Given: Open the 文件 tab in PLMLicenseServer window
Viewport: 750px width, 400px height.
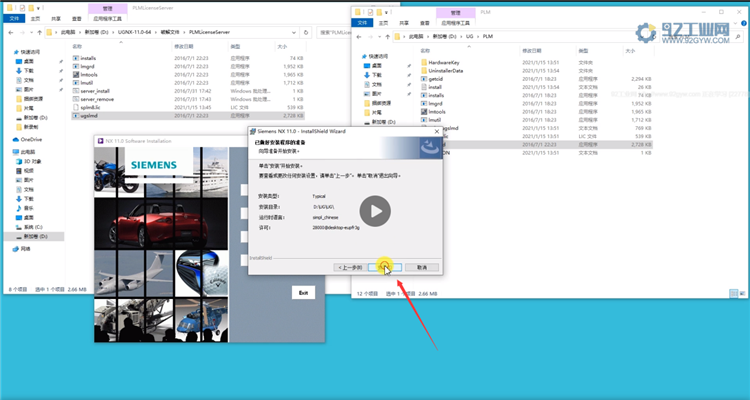Looking at the screenshot, I should point(14,19).
